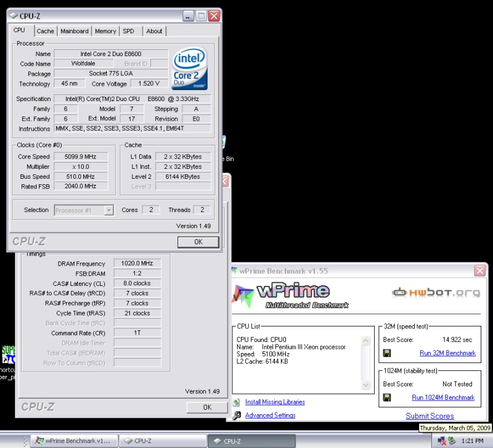Click the Name field Intel Core 2 Duo E8600
493x448 pixels.
coord(111,54)
